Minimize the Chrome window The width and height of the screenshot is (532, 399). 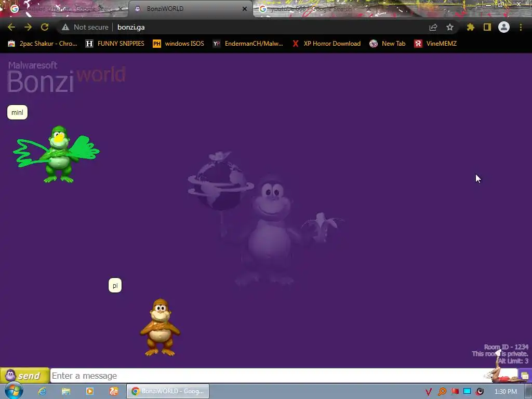click(x=488, y=4)
